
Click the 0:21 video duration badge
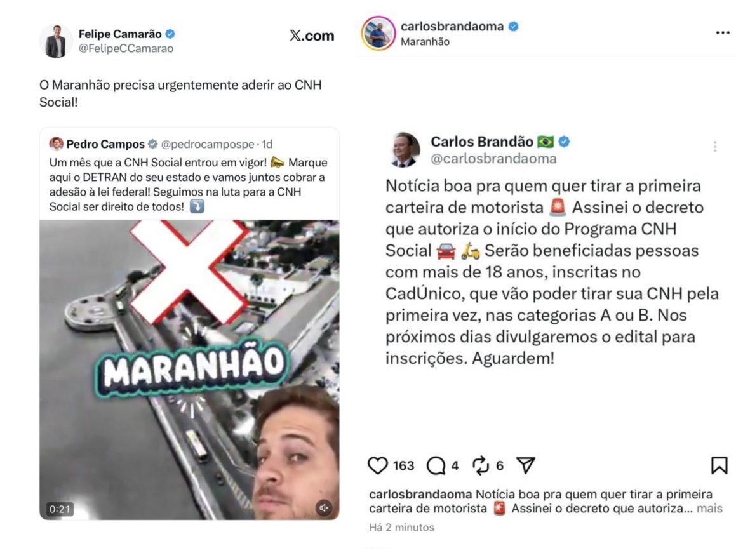click(x=59, y=509)
